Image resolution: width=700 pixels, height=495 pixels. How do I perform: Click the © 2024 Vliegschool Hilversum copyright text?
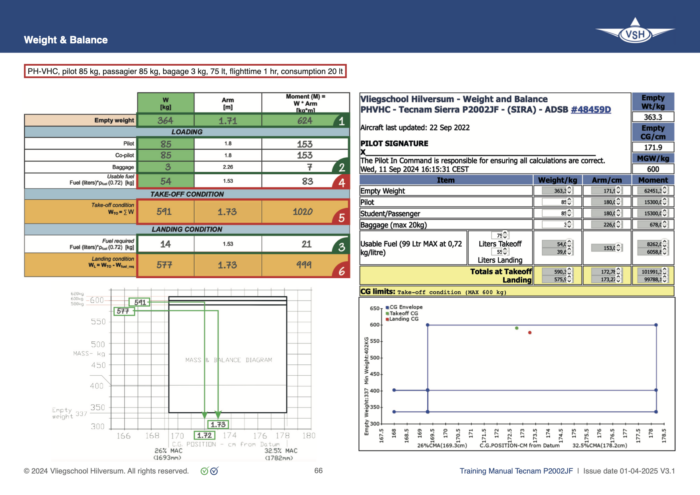pos(106,471)
